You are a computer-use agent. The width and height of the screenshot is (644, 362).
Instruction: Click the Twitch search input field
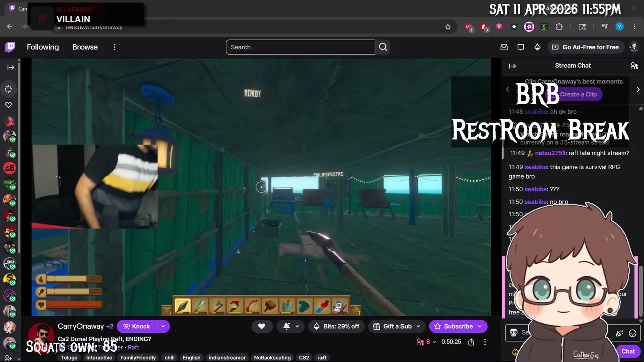click(300, 47)
